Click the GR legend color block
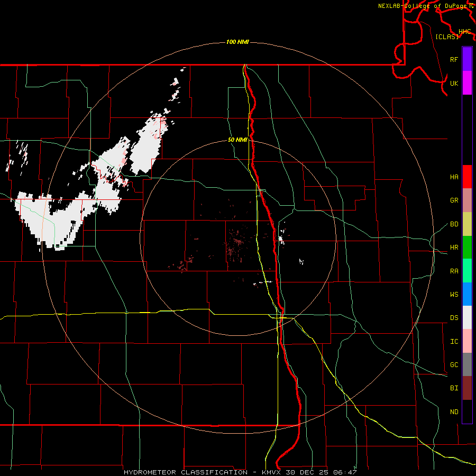The height and width of the screenshot is (476, 476). click(467, 200)
